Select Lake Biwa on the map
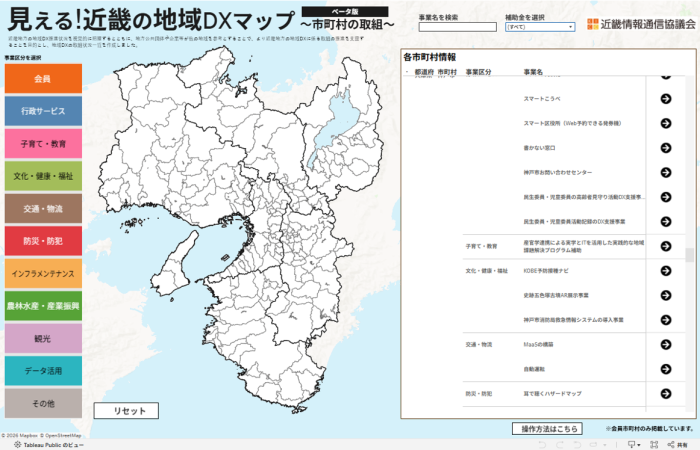The width and height of the screenshot is (700, 450). pyautogui.click(x=337, y=123)
